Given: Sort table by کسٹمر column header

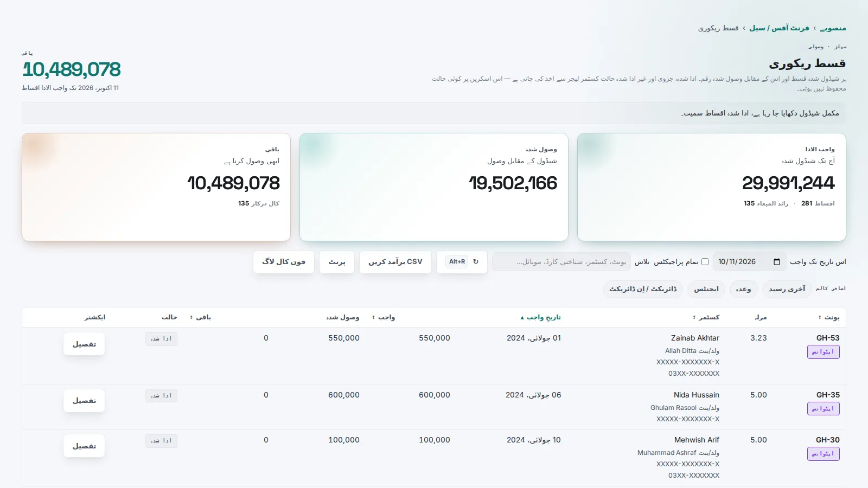Looking at the screenshot, I should (706, 317).
